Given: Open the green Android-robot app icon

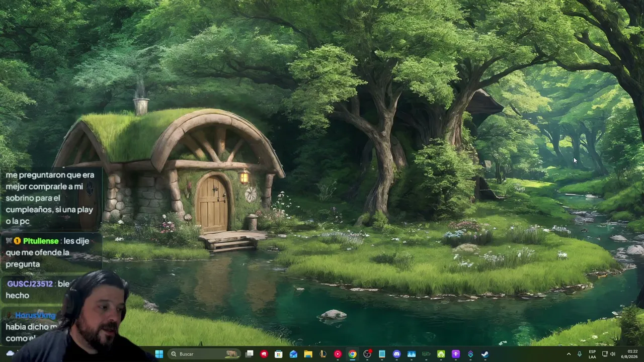Looking at the screenshot, I should click(x=441, y=354).
